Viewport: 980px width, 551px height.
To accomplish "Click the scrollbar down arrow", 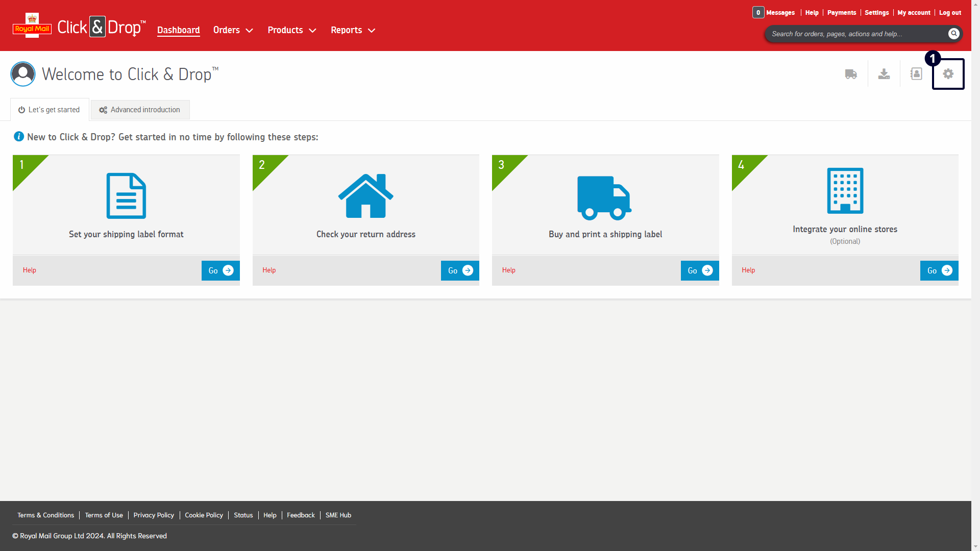I will (975, 546).
